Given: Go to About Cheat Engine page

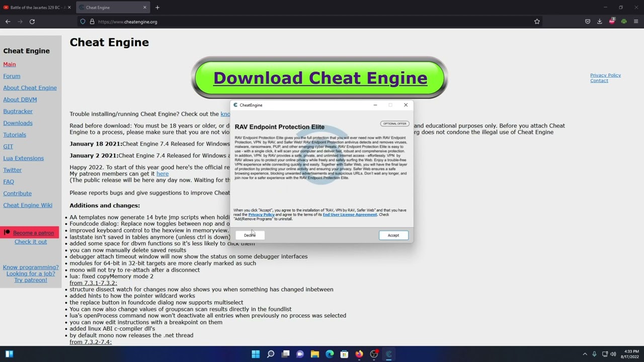Looking at the screenshot, I should pos(30,88).
